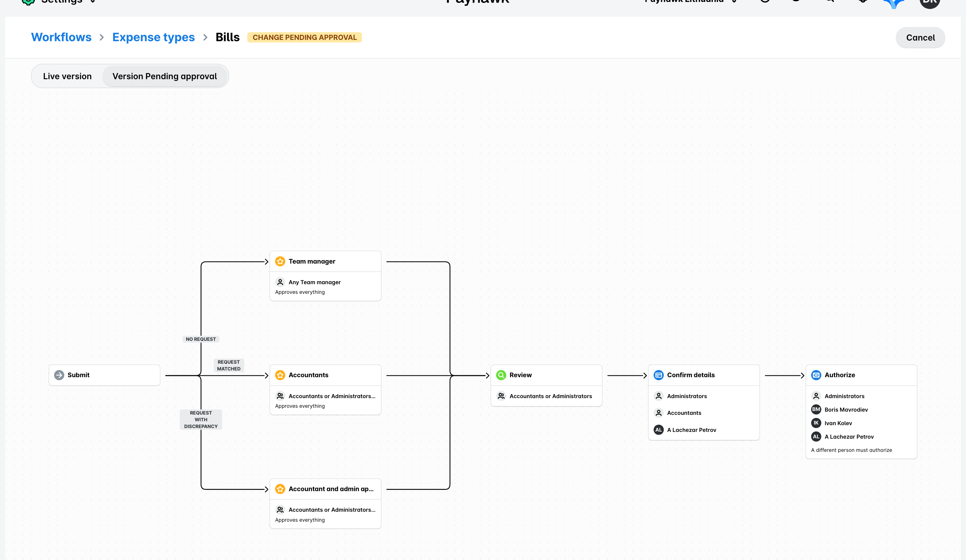Click the Administrators person icon in Confirm details
This screenshot has height=560, width=966.
pyautogui.click(x=658, y=396)
